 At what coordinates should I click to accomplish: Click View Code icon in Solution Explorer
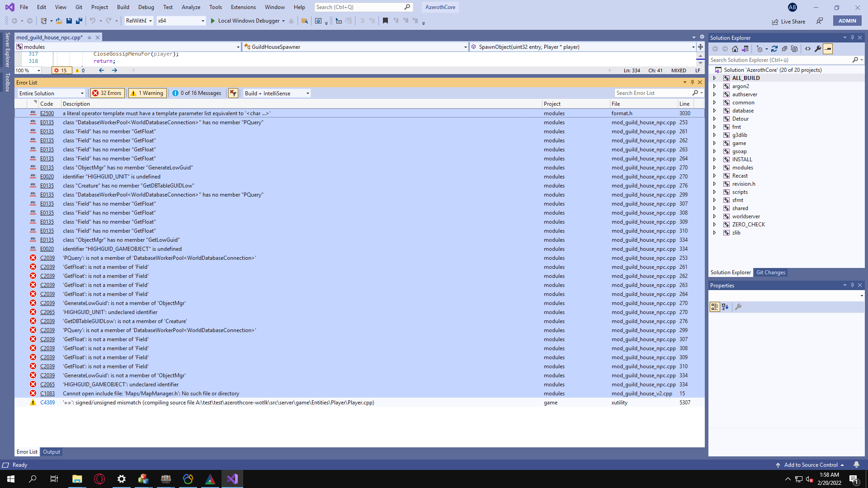click(x=808, y=49)
